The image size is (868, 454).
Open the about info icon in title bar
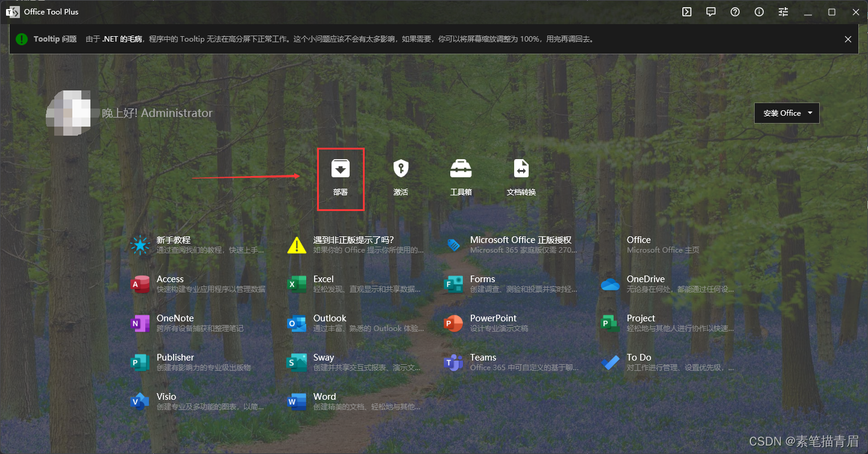(759, 11)
